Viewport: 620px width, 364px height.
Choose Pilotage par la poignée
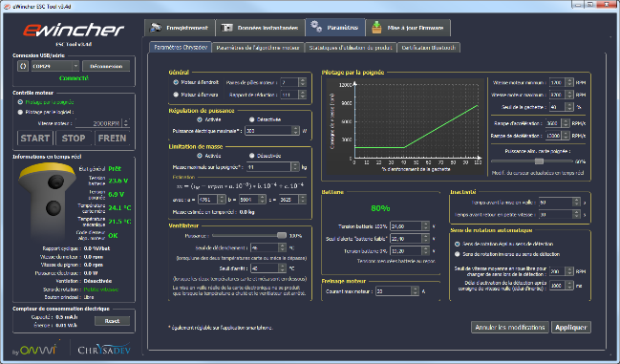click(x=20, y=102)
